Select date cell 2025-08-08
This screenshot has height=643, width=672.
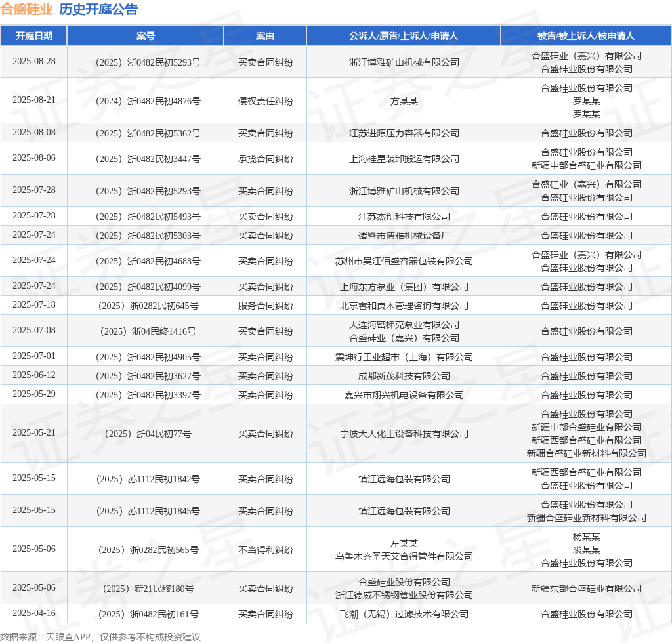[x=34, y=132]
